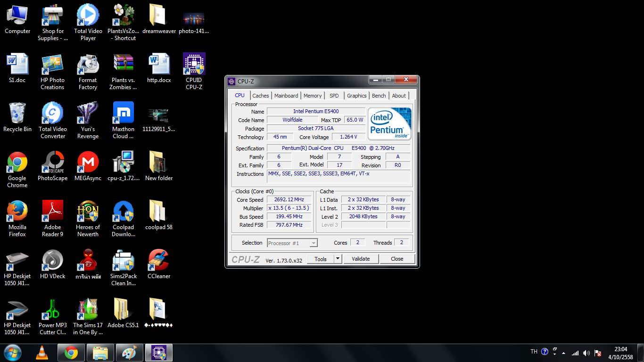The image size is (644, 362).
Task: Switch to the Memory tab
Action: (x=313, y=96)
